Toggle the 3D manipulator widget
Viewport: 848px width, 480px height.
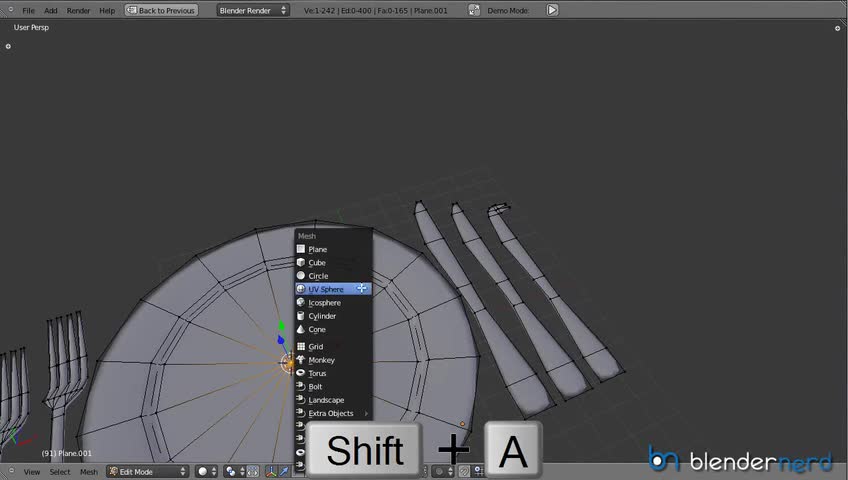point(271,472)
